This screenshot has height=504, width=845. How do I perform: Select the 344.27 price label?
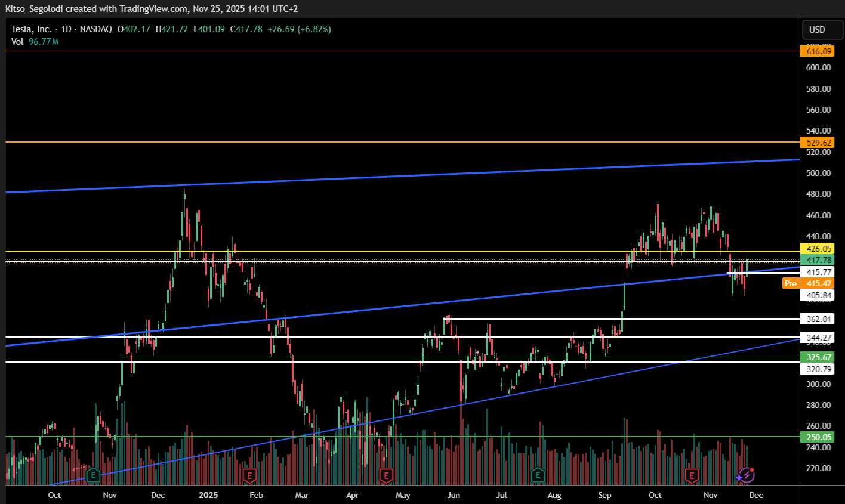819,338
